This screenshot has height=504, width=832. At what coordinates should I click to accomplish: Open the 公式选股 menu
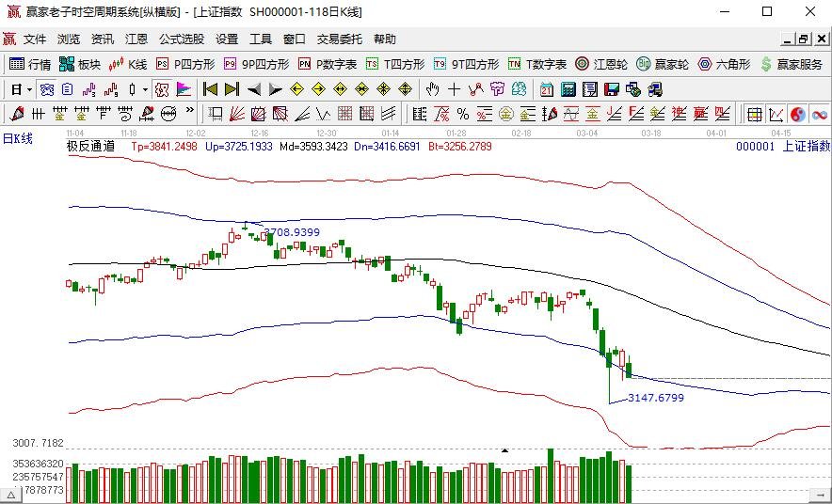coord(182,39)
